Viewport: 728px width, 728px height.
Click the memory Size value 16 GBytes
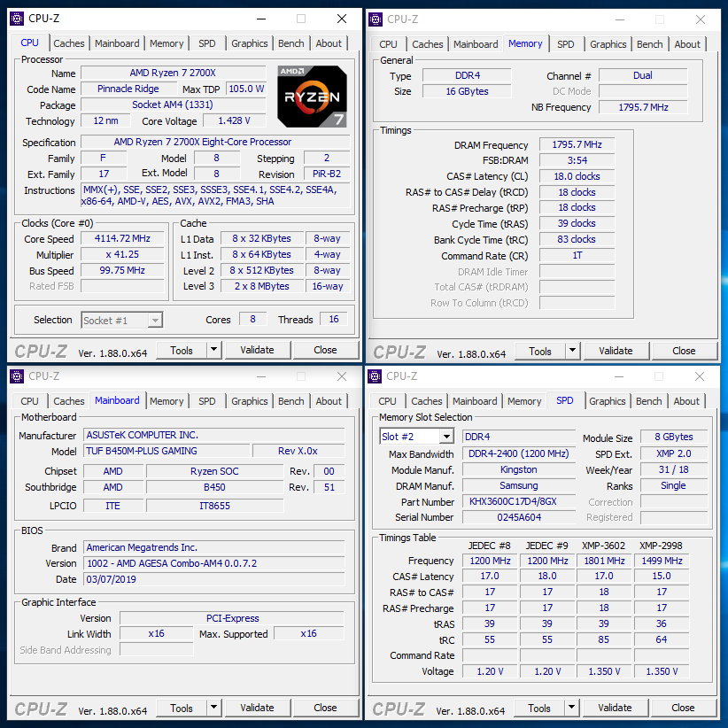click(467, 91)
